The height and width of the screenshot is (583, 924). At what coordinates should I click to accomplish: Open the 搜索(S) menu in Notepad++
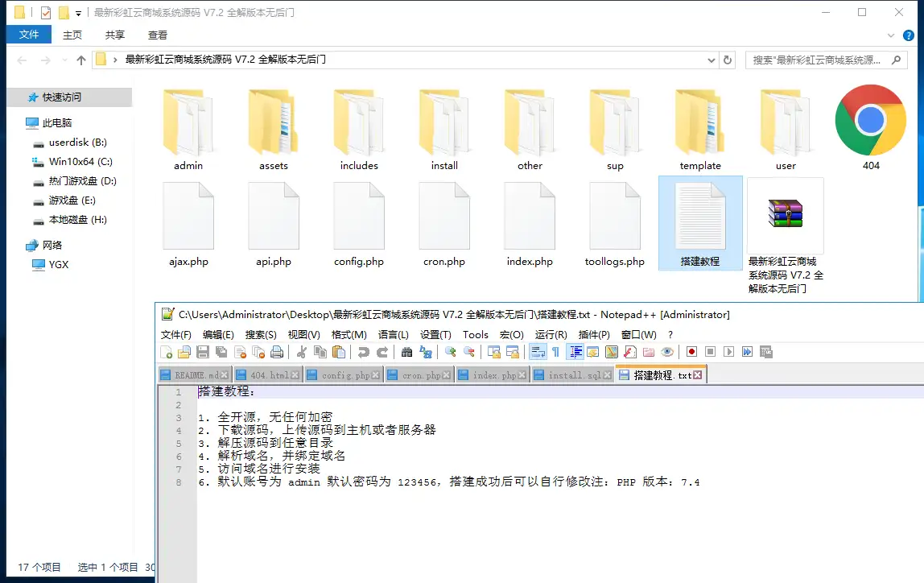point(261,334)
